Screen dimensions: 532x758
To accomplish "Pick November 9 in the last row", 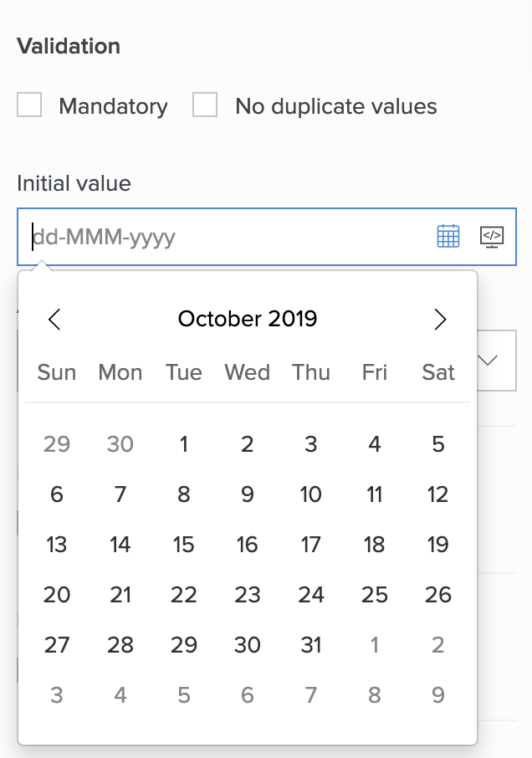I will click(x=438, y=695).
